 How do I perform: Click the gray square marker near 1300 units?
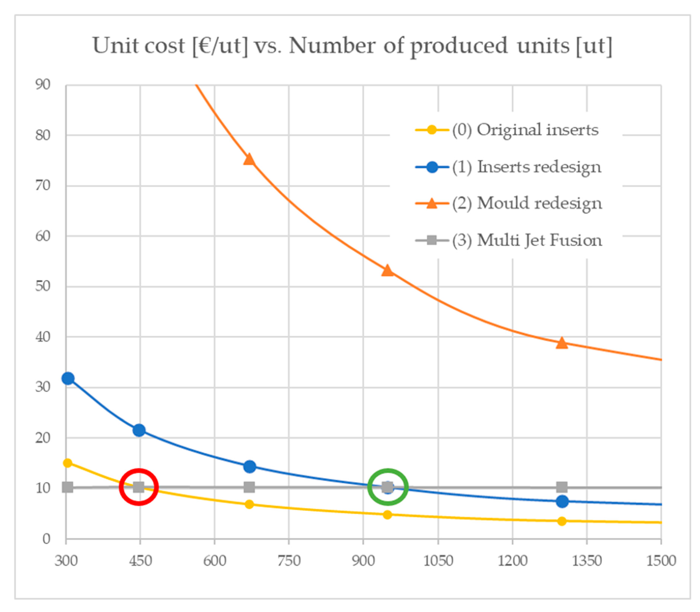point(562,487)
